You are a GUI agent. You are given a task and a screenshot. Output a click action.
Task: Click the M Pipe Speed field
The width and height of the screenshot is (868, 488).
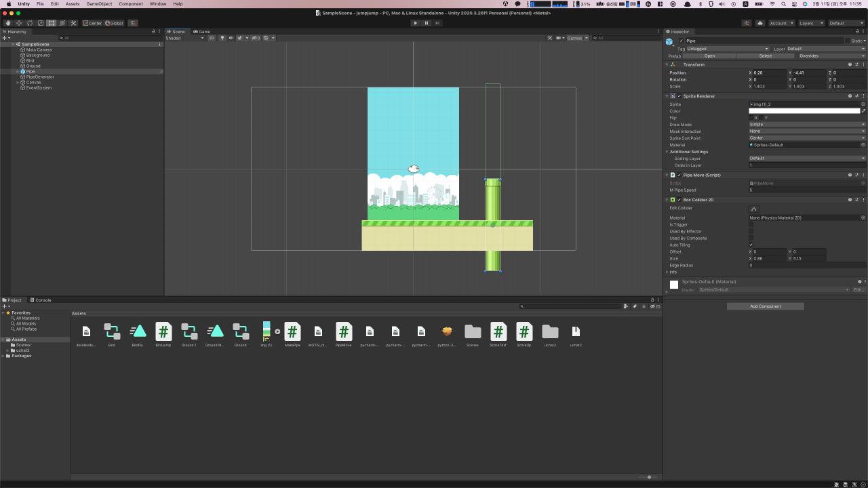point(807,190)
